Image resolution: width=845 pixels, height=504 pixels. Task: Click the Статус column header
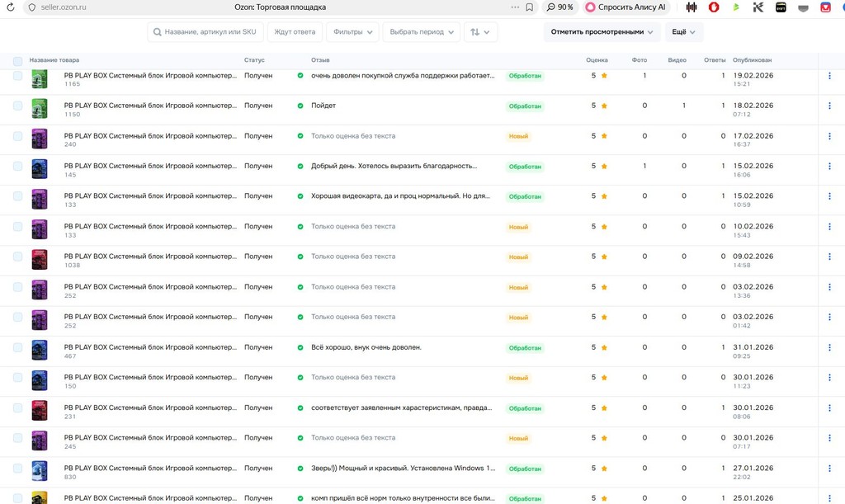coord(254,60)
